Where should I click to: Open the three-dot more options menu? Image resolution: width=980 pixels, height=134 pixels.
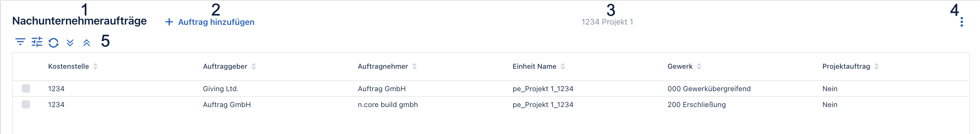click(x=961, y=22)
